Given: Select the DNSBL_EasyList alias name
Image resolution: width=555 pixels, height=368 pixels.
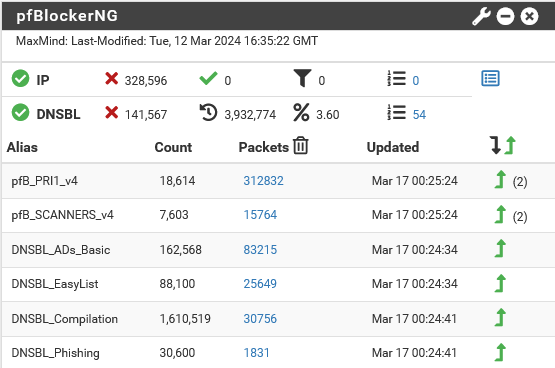Looking at the screenshot, I should tap(55, 284).
